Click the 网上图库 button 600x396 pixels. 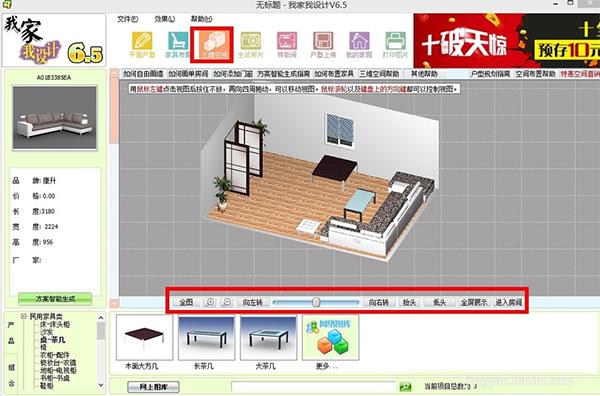[153, 387]
